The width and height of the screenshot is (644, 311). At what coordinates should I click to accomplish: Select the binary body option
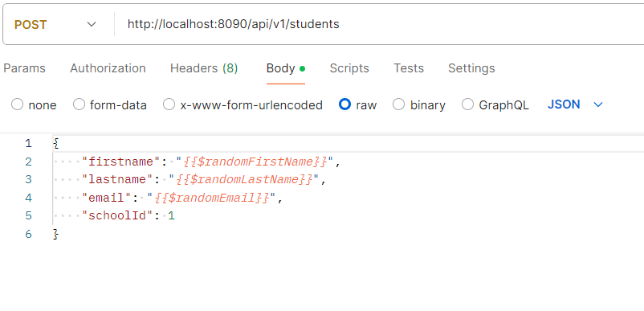tap(398, 104)
